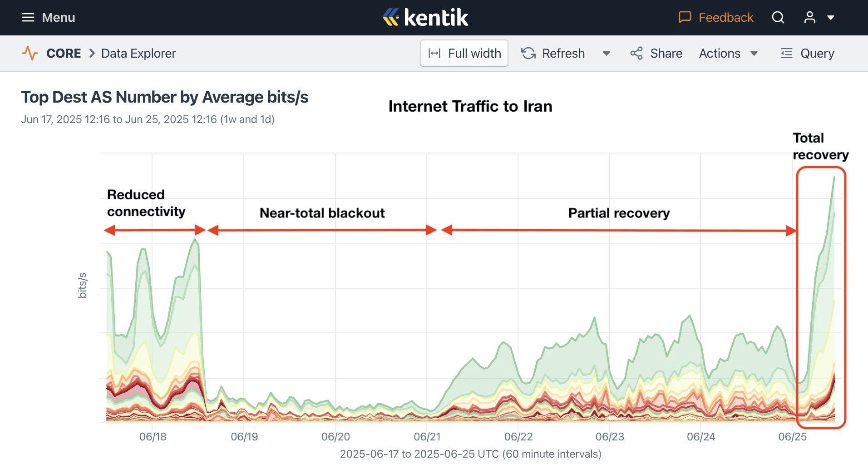
Task: Click the Share button label
Action: coord(666,54)
